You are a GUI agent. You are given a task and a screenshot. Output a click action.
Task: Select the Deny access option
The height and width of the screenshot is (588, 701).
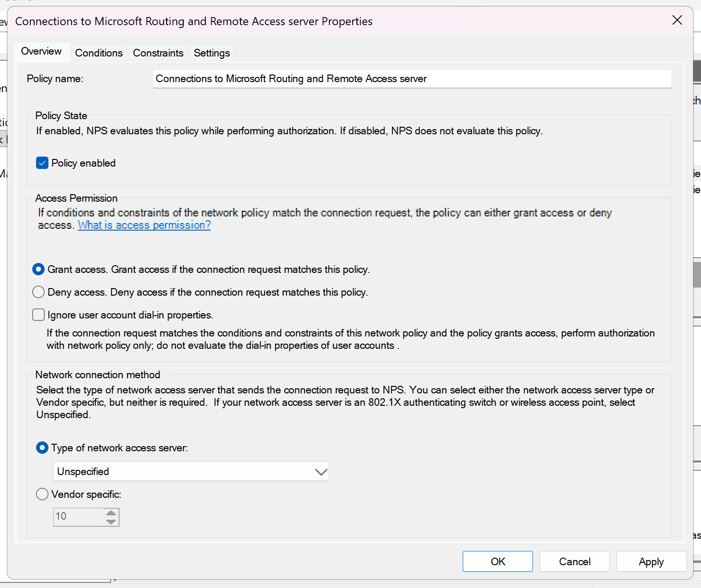pos(38,292)
